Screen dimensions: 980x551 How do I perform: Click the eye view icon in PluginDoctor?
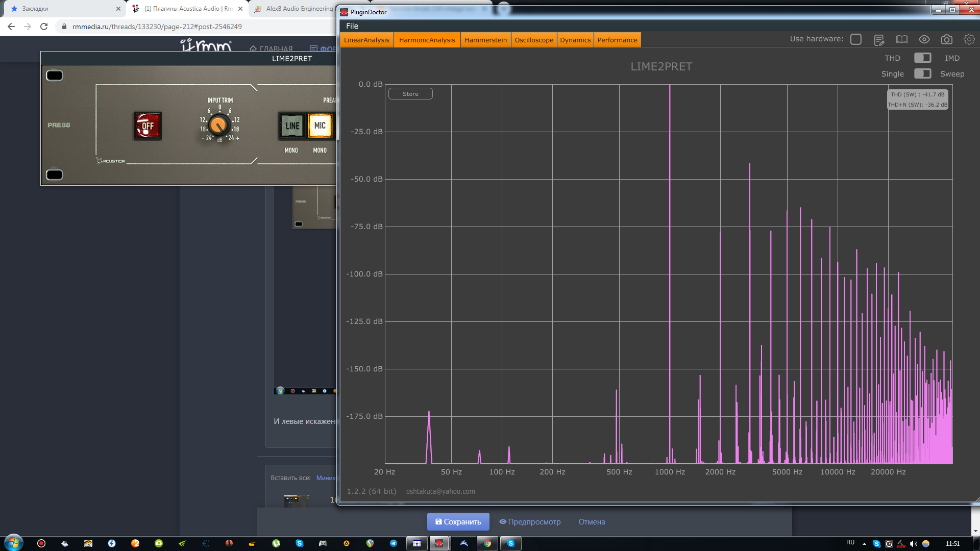(x=924, y=40)
